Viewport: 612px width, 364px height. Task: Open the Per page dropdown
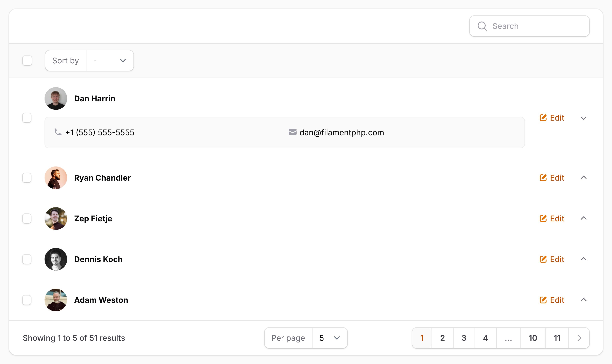(329, 338)
